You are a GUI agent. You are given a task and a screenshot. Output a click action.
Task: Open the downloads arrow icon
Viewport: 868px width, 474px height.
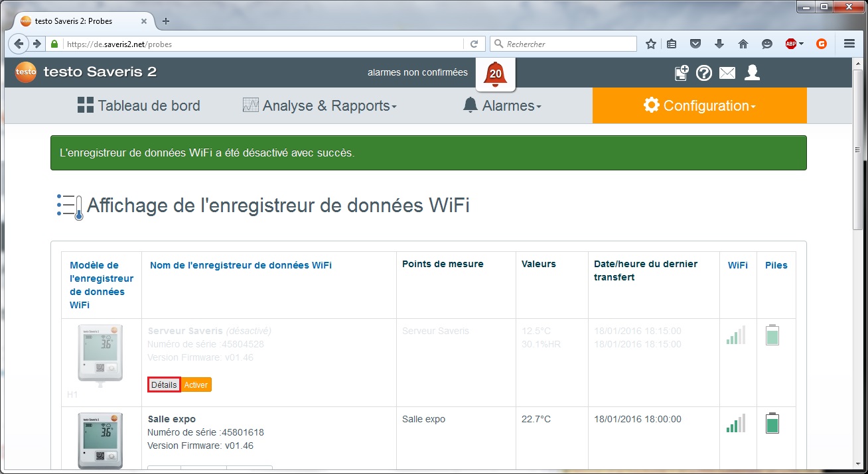[719, 44]
